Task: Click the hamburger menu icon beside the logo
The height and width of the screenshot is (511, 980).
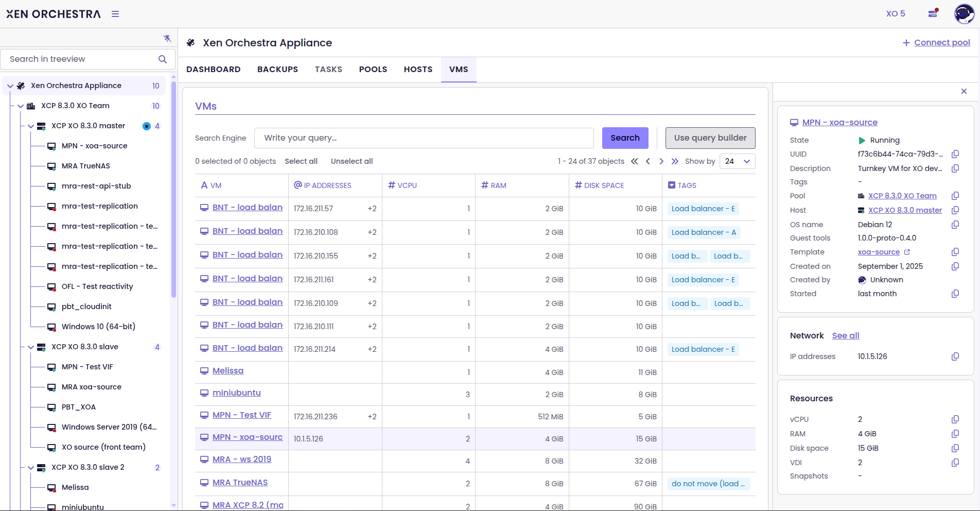Action: tap(115, 14)
